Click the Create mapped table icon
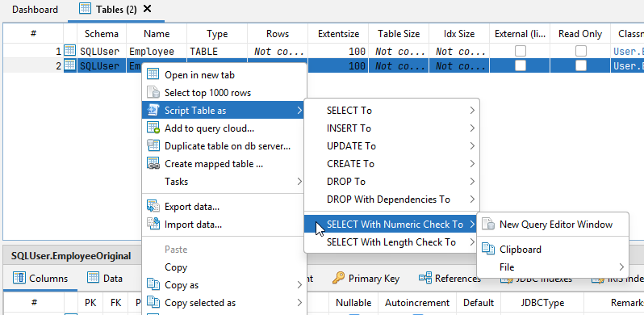This screenshot has height=315, width=644. point(153,163)
